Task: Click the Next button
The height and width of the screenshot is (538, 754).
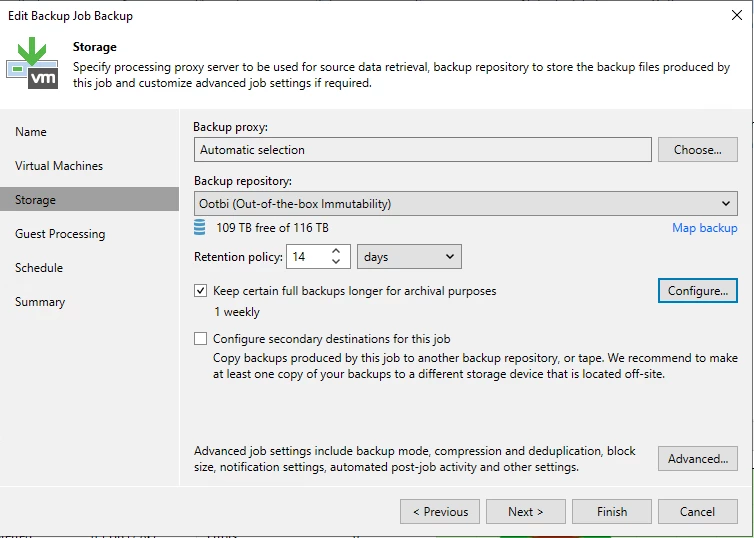Action: click(x=526, y=512)
